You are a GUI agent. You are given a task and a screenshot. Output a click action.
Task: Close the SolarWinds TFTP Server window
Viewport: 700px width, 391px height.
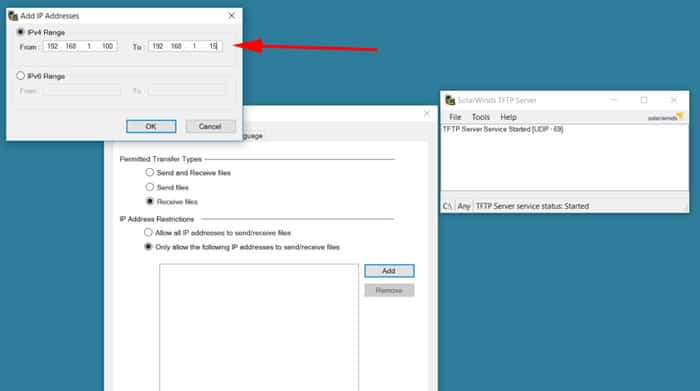pos(674,100)
